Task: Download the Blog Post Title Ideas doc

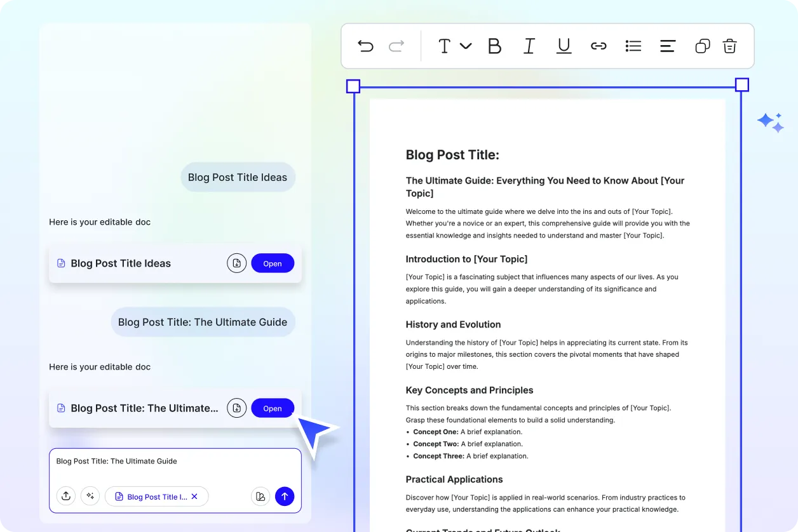Action: coord(236,263)
